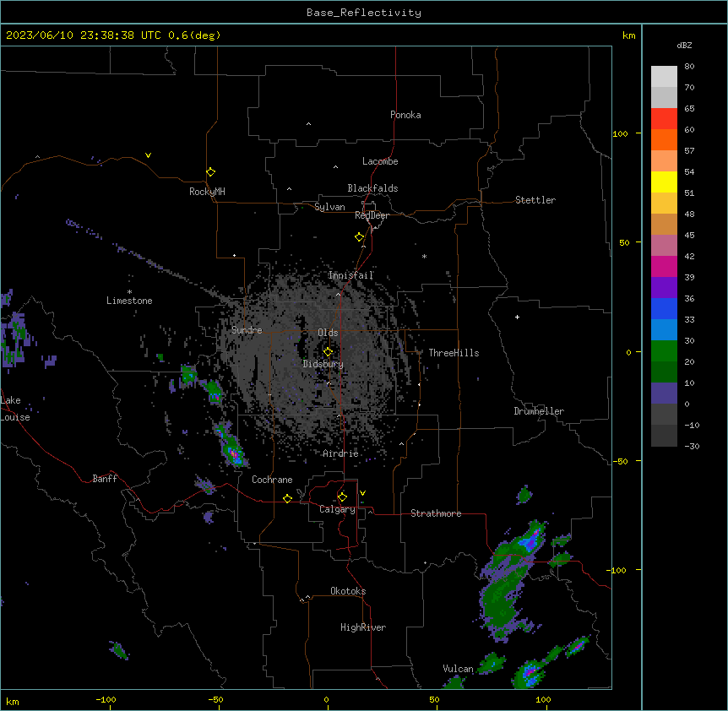Image resolution: width=728 pixels, height=711 pixels.
Task: Click the yellow marker near RockyMH
Action: point(210,172)
